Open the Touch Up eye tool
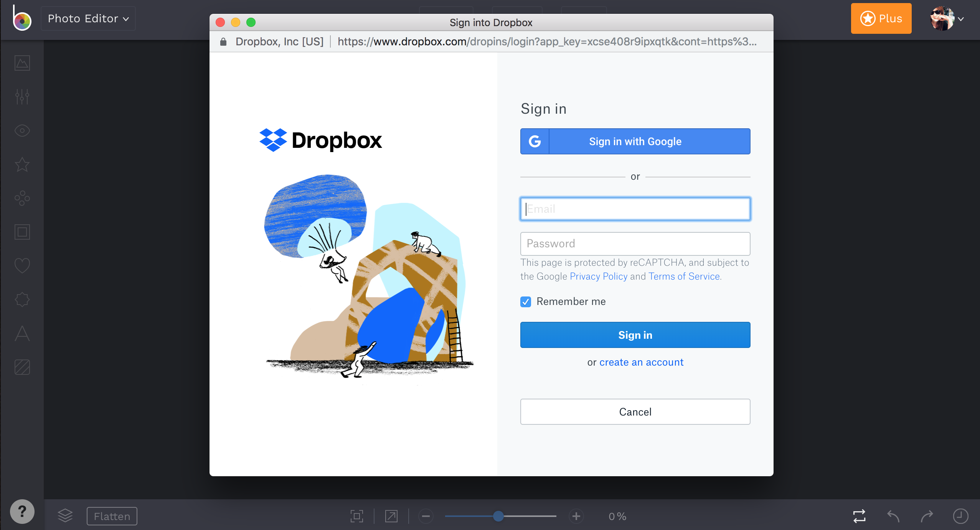This screenshot has width=980, height=530. point(22,131)
